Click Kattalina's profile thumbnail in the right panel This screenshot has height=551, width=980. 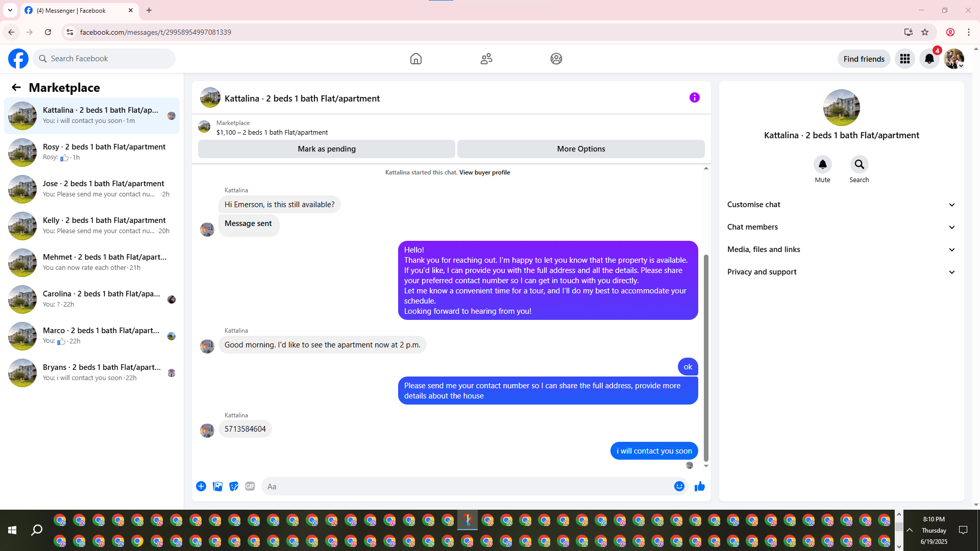pyautogui.click(x=842, y=108)
